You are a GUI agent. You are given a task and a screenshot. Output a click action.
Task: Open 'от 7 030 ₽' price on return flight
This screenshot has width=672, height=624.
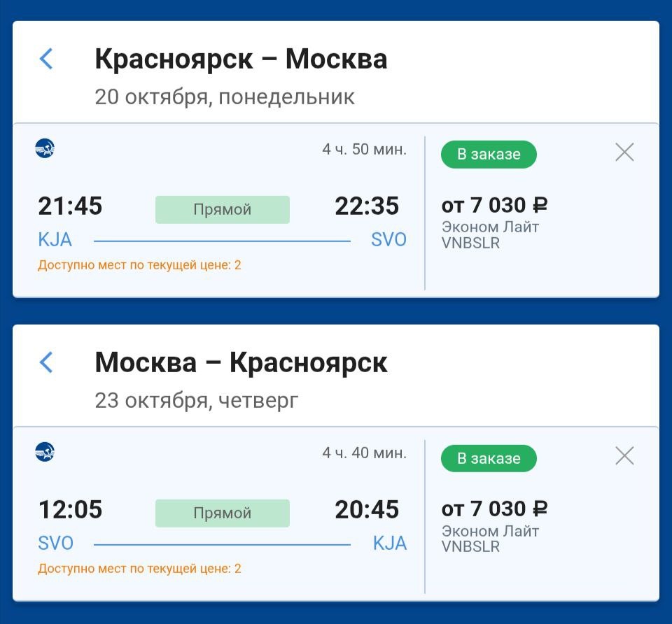click(x=494, y=509)
